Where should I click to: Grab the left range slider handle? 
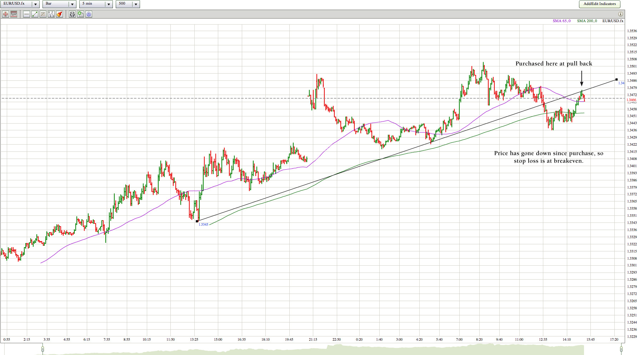tap(43, 349)
